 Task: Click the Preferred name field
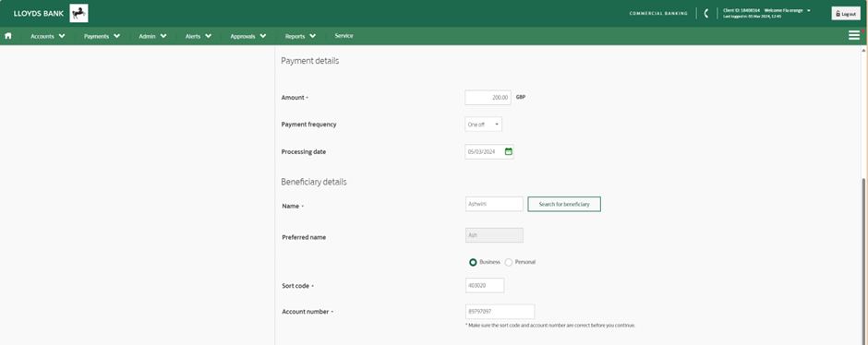click(494, 235)
